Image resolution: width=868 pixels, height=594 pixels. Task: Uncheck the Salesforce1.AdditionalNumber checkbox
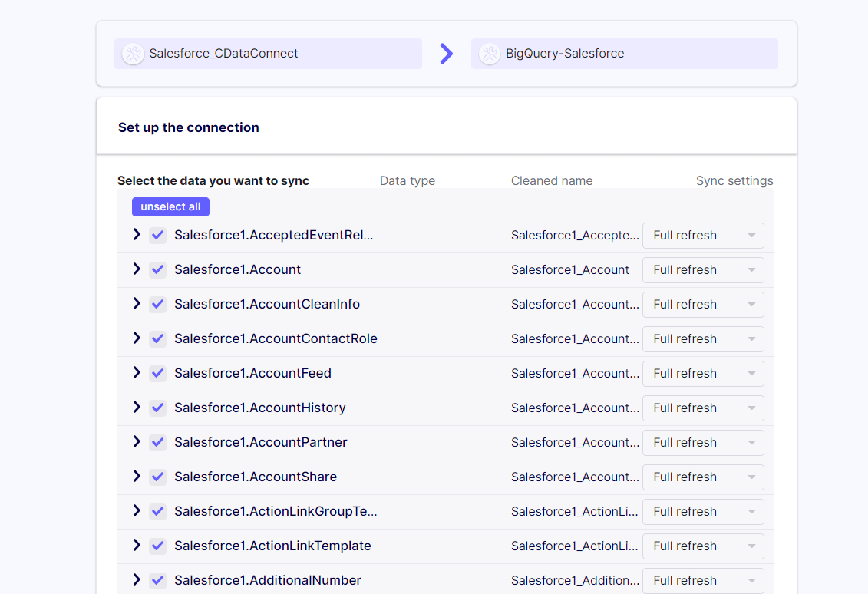tap(157, 581)
